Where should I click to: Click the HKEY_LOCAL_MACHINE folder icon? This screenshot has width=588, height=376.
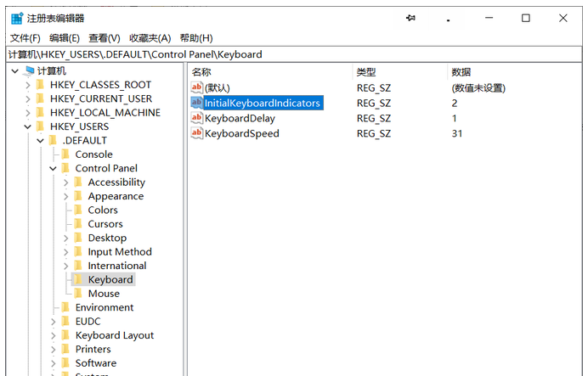point(40,113)
